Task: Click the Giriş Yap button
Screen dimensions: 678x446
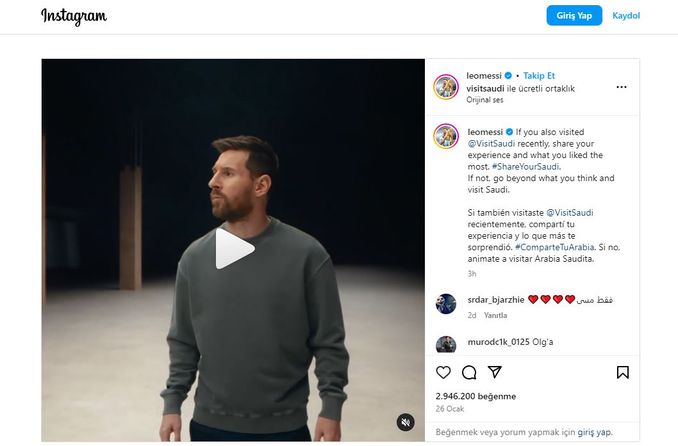Action: [x=574, y=16]
